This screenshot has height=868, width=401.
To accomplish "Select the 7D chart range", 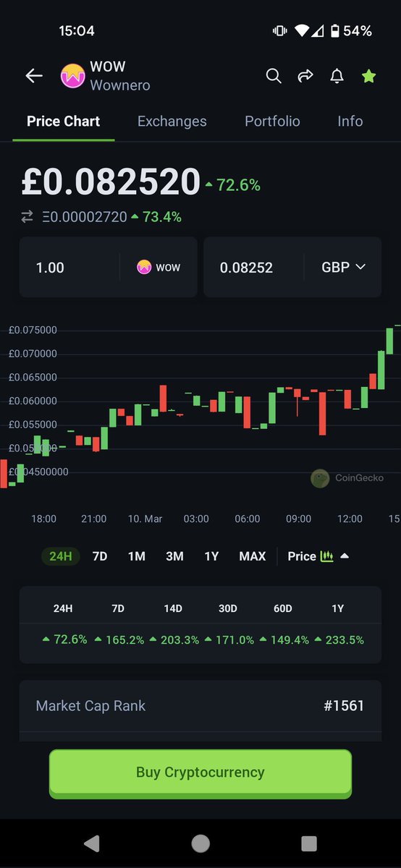I will point(100,556).
